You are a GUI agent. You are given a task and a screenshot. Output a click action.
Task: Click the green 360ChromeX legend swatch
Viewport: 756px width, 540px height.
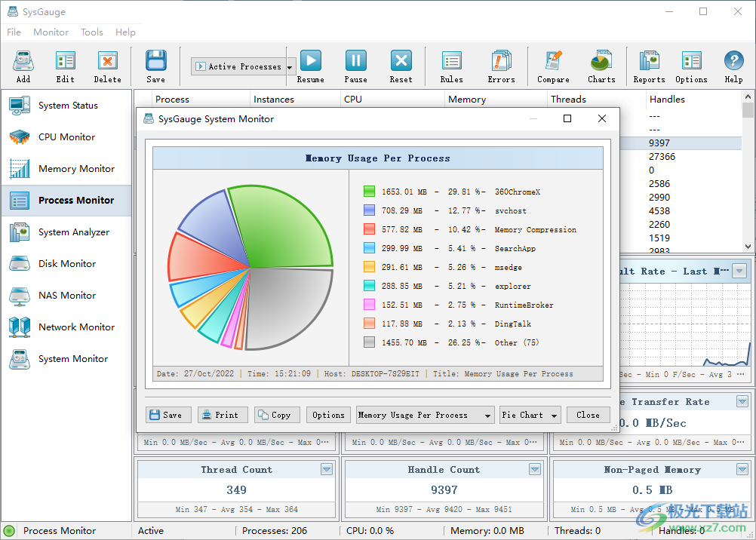pos(369,192)
